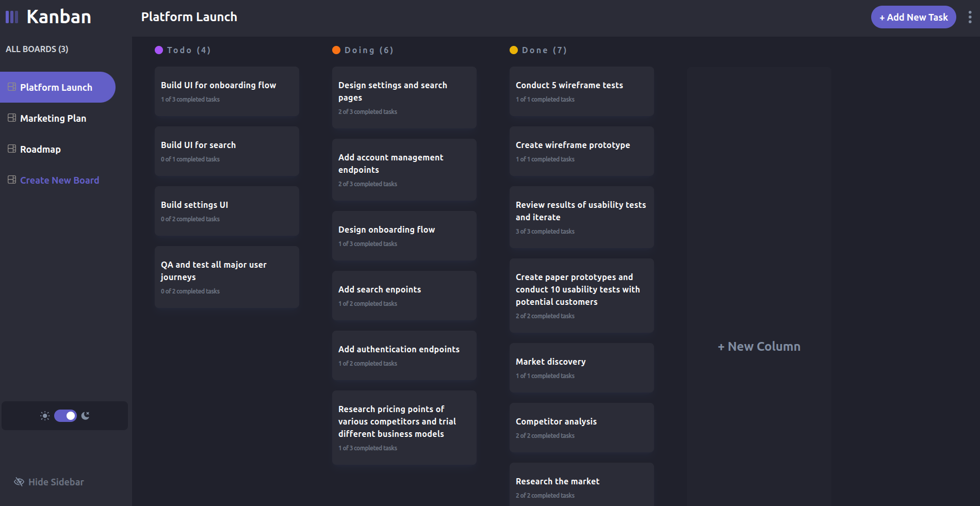Viewport: 980px width, 506px height.
Task: Open the vertical three-dot options menu
Action: [x=970, y=17]
